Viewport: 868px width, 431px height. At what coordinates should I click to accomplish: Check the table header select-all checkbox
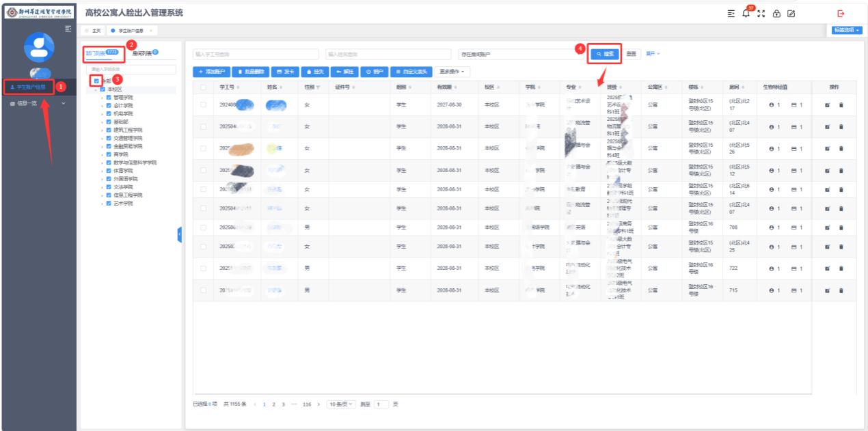[203, 87]
